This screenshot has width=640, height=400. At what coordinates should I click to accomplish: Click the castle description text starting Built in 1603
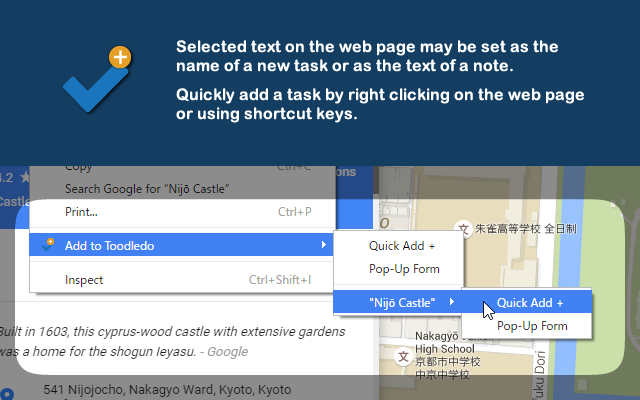[x=172, y=341]
